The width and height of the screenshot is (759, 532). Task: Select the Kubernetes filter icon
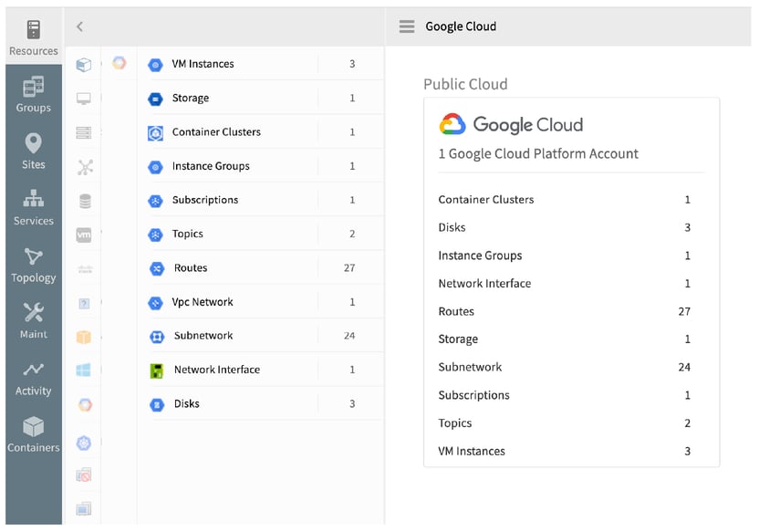point(83,443)
